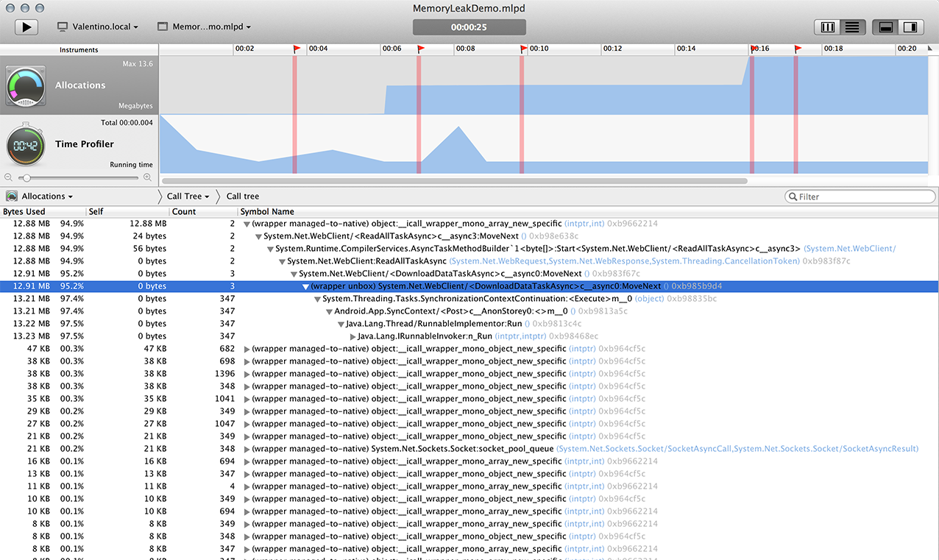939x560 pixels.
Task: Select the 27 KB row with count 1047
Action: click(469, 424)
